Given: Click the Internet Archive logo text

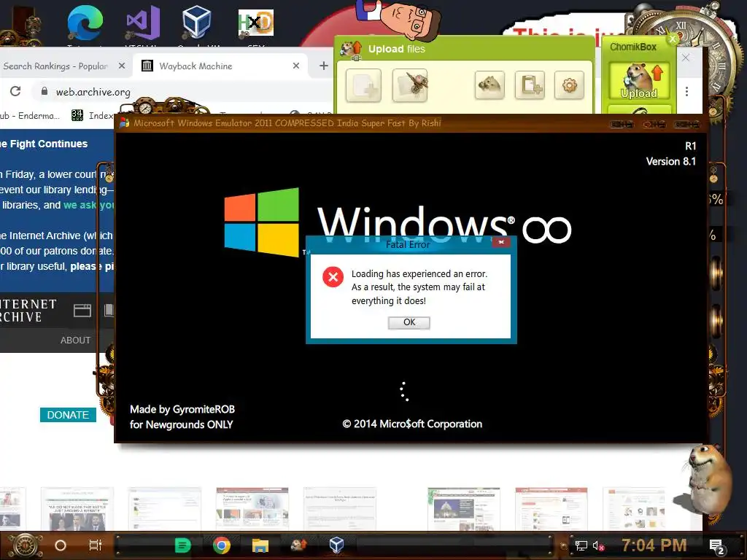Looking at the screenshot, I should [28, 311].
